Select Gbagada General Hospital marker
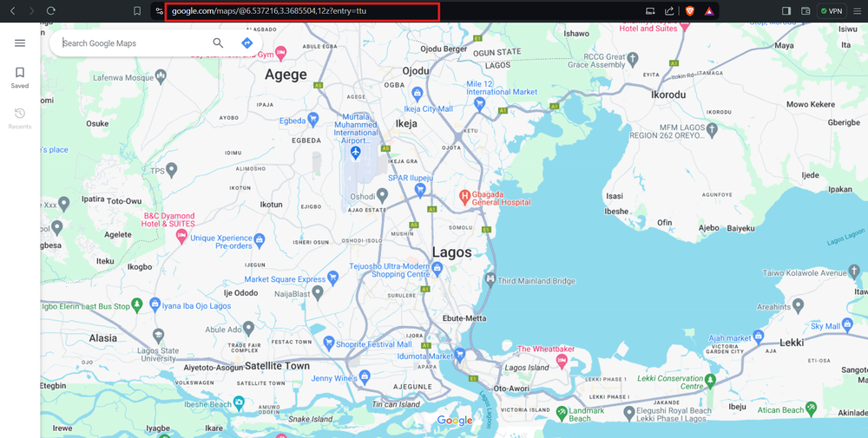Screen dimensions: 868x438 click(465, 196)
